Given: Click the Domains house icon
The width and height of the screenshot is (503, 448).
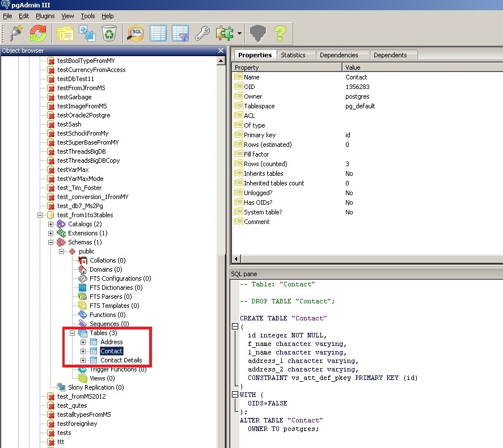Looking at the screenshot, I should (83, 269).
